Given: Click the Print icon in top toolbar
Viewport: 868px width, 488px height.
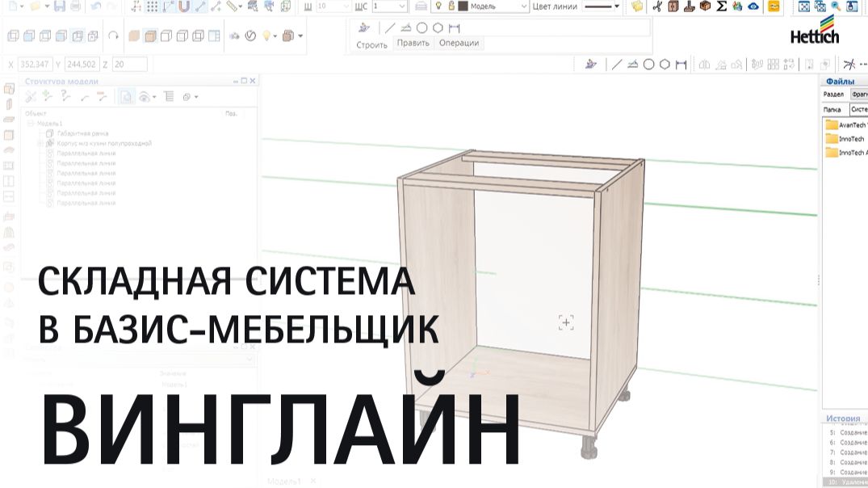Looking at the screenshot, I should 76,6.
